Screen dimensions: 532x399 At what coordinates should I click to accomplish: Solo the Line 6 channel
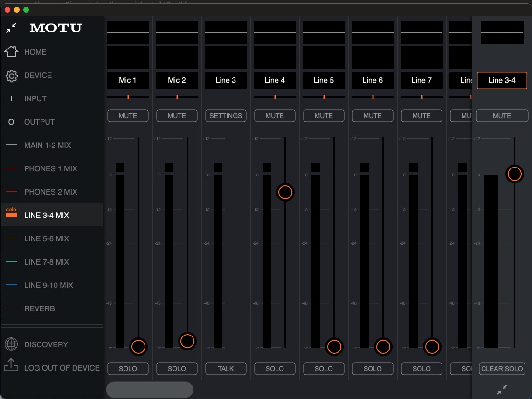[373, 369]
